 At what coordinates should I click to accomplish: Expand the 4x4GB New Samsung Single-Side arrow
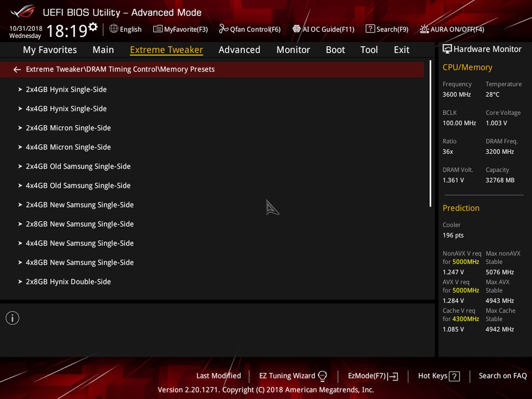coord(20,243)
